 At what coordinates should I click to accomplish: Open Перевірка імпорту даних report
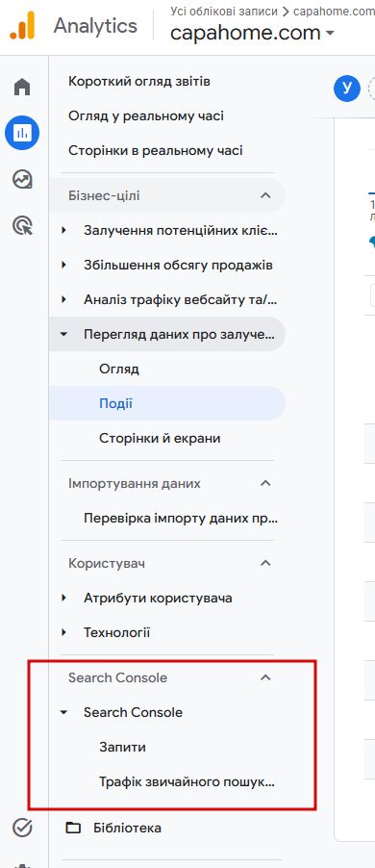pyautogui.click(x=181, y=518)
